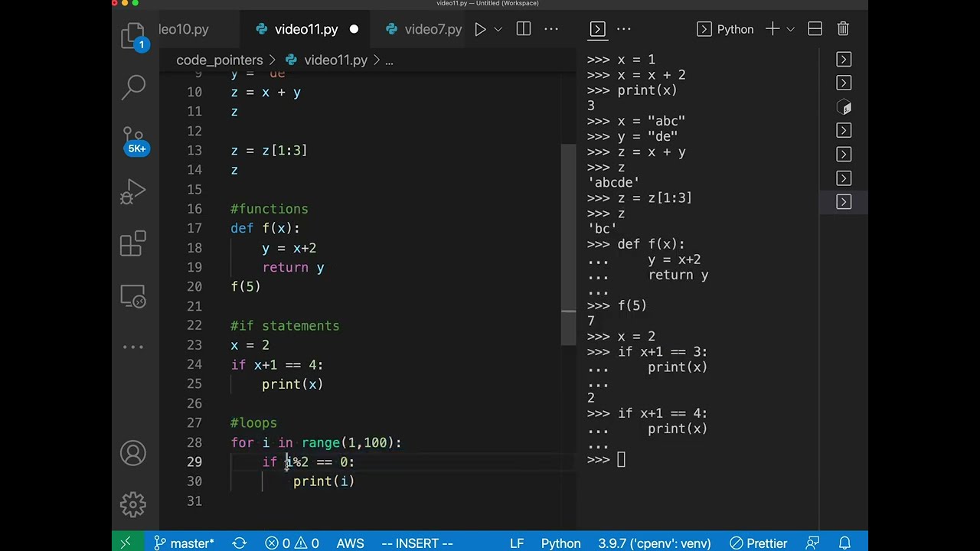
Task: Split the terminal panel
Action: pos(815,29)
